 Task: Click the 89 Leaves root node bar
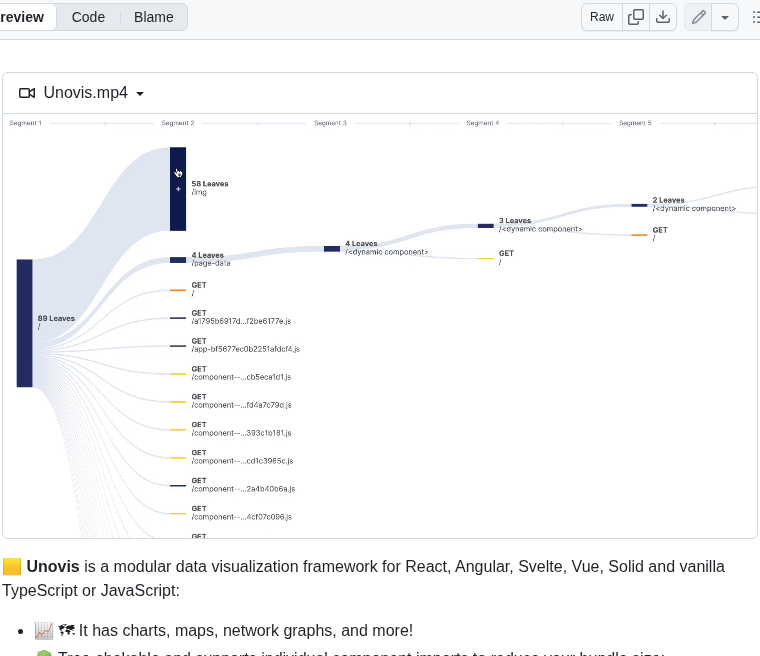pyautogui.click(x=25, y=323)
